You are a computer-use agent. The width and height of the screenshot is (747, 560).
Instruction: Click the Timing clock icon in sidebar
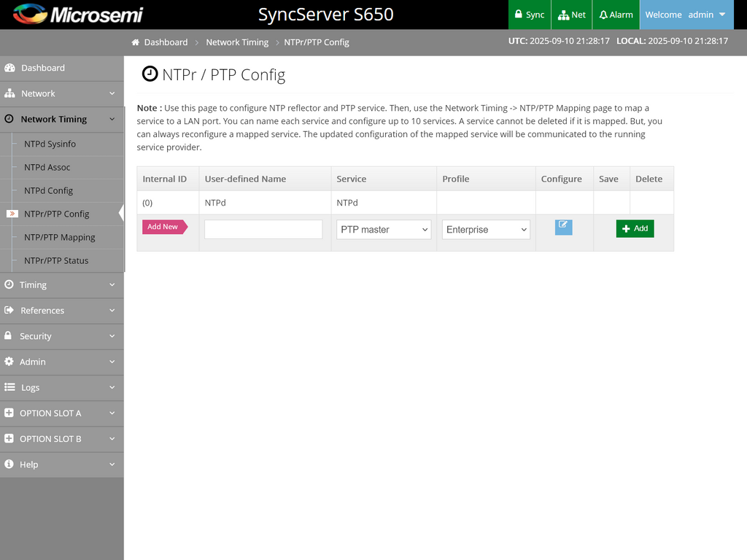tap(9, 284)
